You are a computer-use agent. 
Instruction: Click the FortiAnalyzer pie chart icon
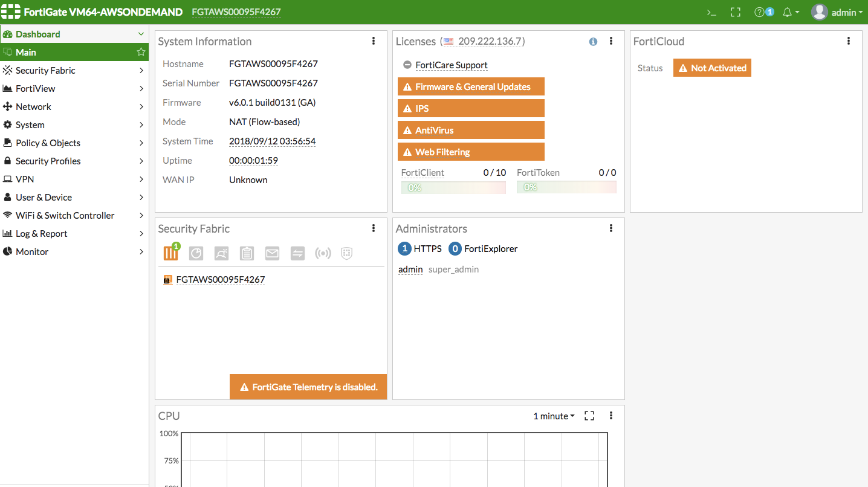click(196, 253)
